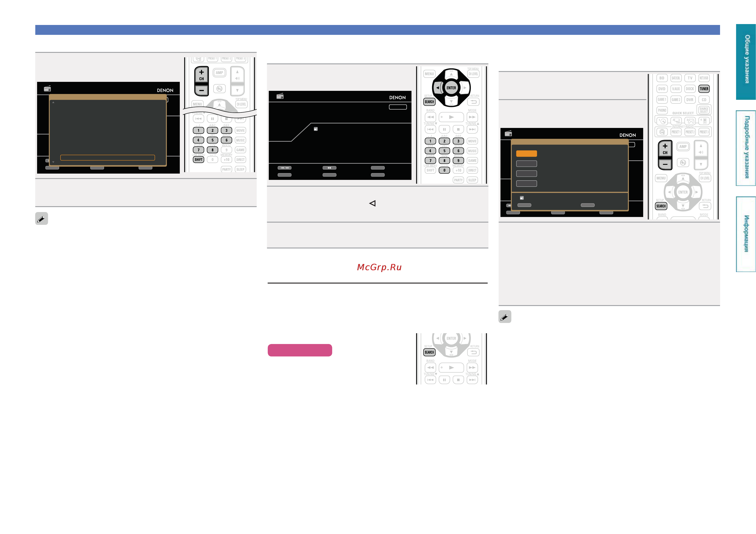This screenshot has width=756, height=534.
Task: Click MODE fast-forward button on the middle remote
Action: pyautogui.click(x=472, y=117)
